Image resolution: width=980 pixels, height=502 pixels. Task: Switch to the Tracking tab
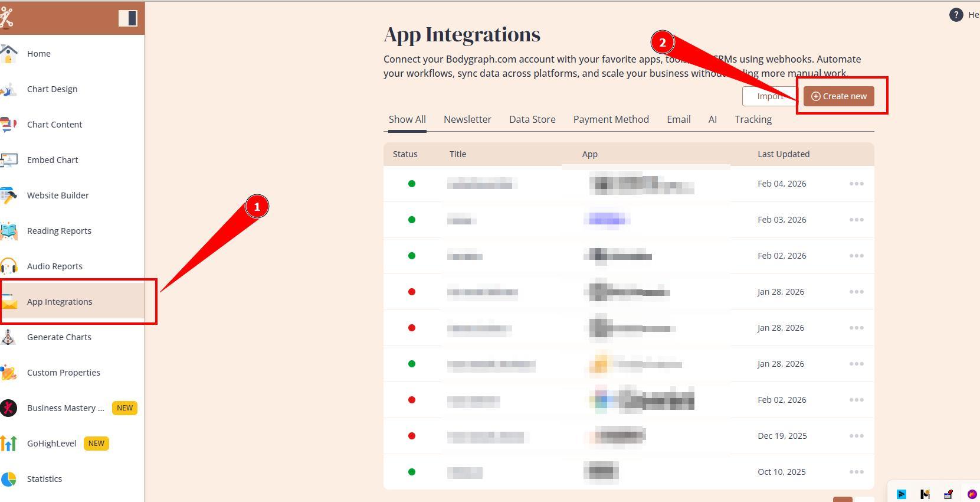pyautogui.click(x=753, y=119)
